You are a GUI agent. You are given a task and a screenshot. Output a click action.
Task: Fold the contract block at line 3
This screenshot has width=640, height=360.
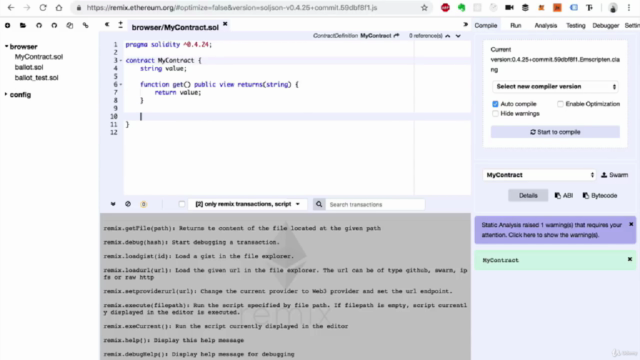click(121, 60)
